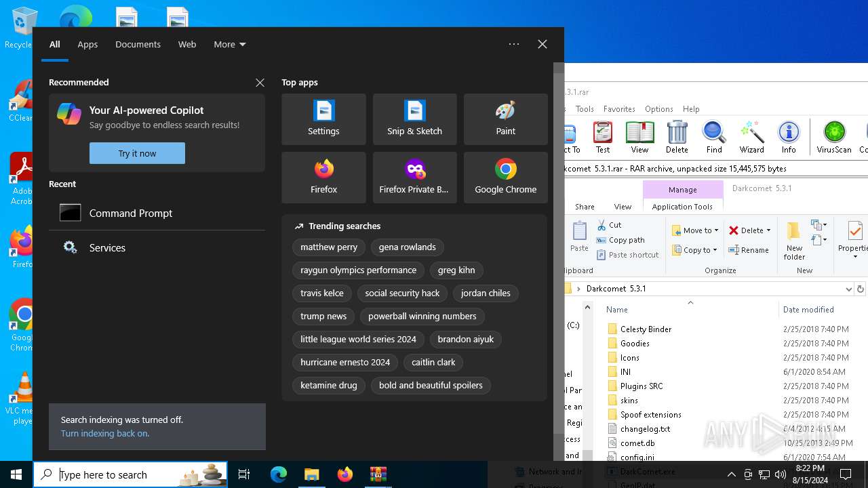This screenshot has height=488, width=868.
Task: Select Plugins SRC folder
Action: [642, 386]
